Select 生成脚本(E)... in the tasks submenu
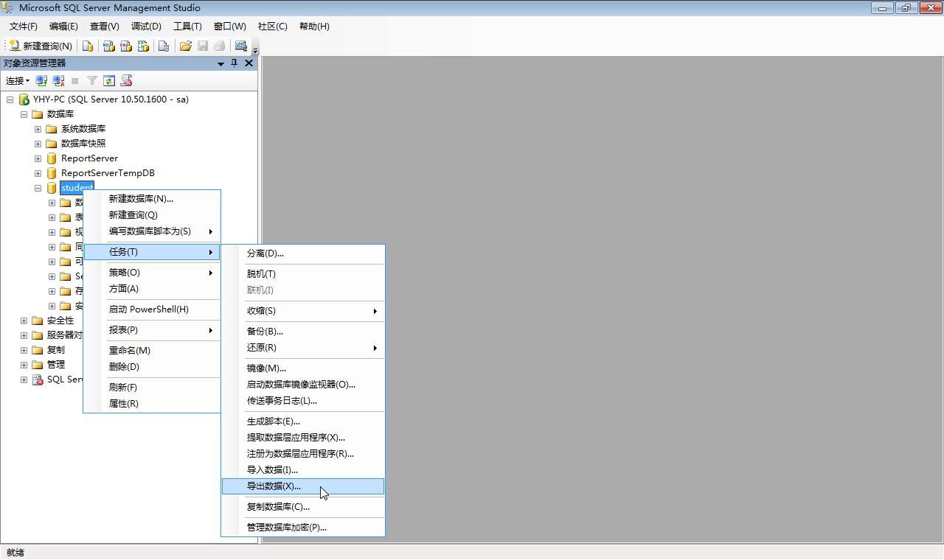This screenshot has height=560, width=944. tap(303, 421)
